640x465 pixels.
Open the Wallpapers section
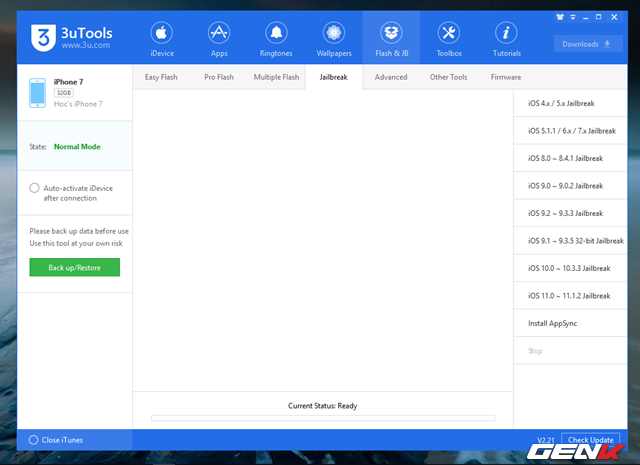[x=334, y=39]
